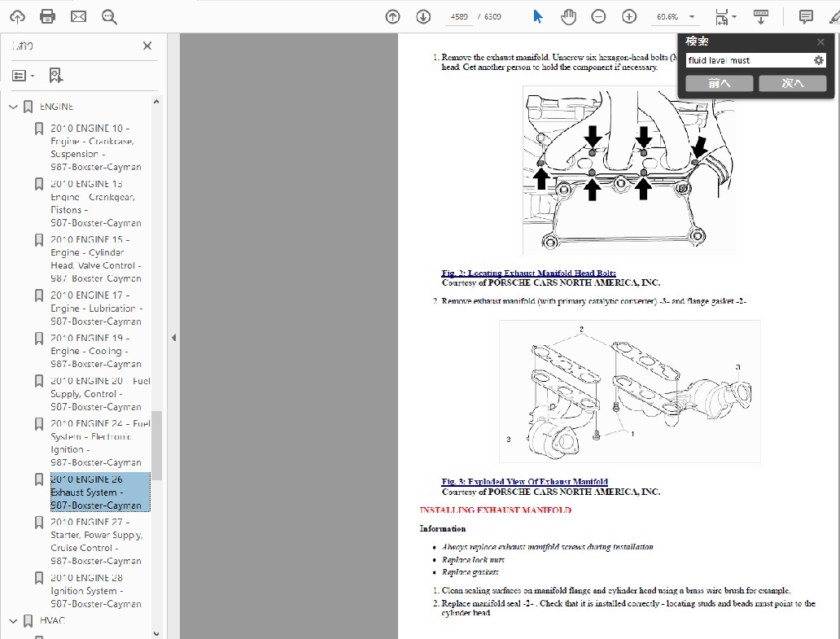Screen dimensions: 840x639
Task: Expand the fit page tool dropdown arrow
Action: pyautogui.click(x=734, y=16)
